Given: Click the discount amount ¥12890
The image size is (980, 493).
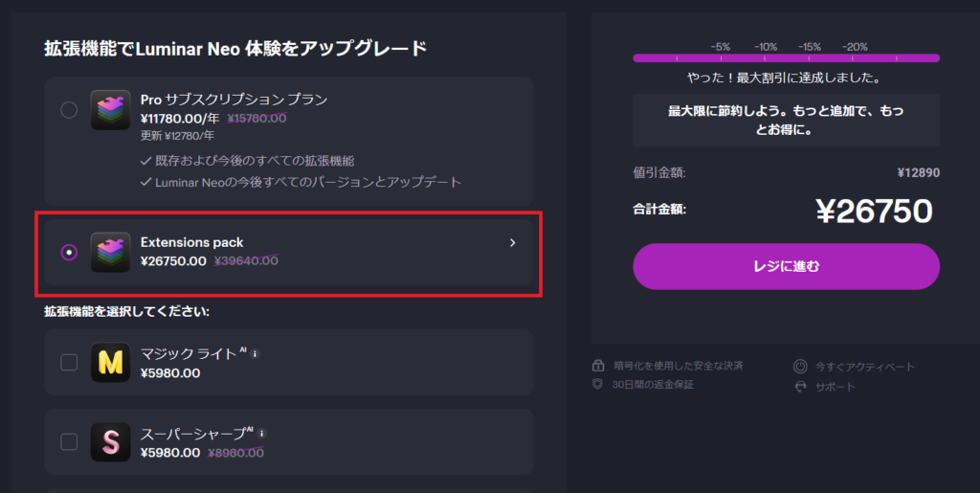Looking at the screenshot, I should tap(918, 172).
